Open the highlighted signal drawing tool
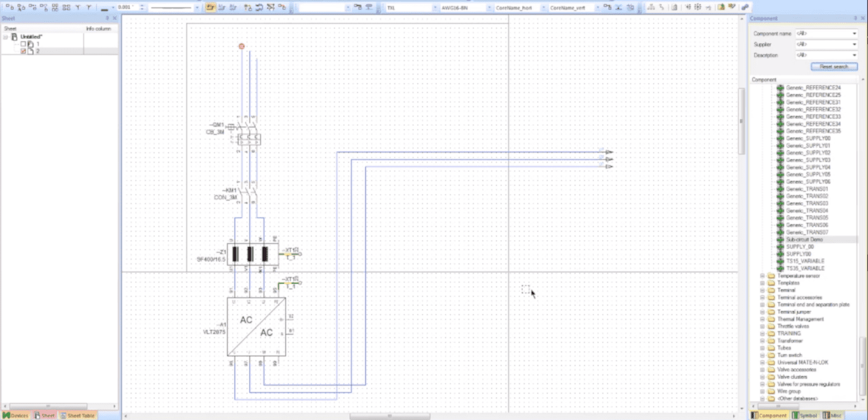Image resolution: width=868 pixels, height=420 pixels. coord(211,7)
